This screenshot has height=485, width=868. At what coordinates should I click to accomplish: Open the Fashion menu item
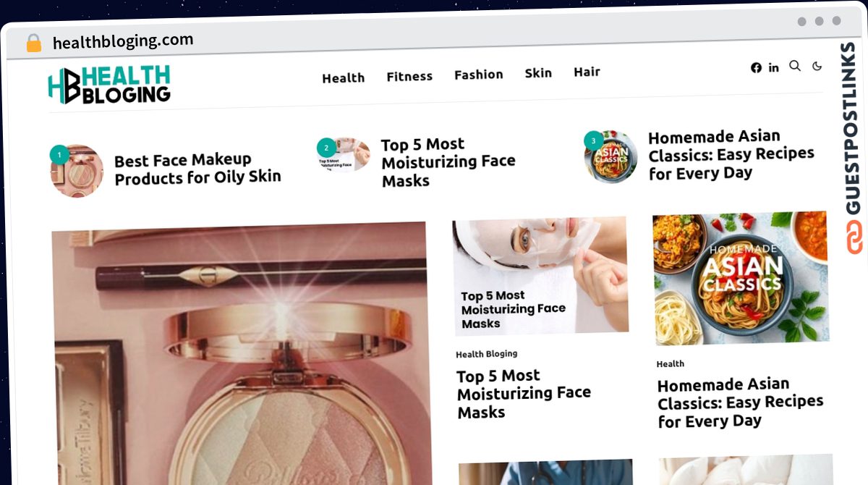[479, 74]
